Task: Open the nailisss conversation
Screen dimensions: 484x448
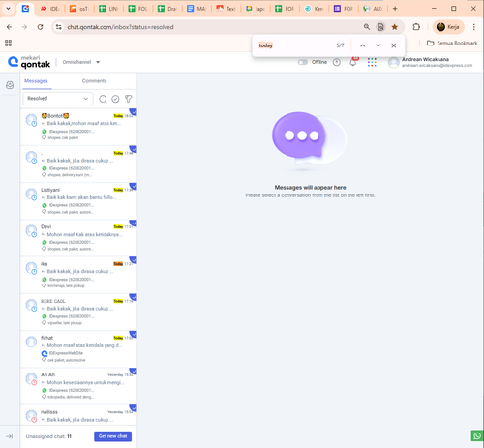Action: 78,415
